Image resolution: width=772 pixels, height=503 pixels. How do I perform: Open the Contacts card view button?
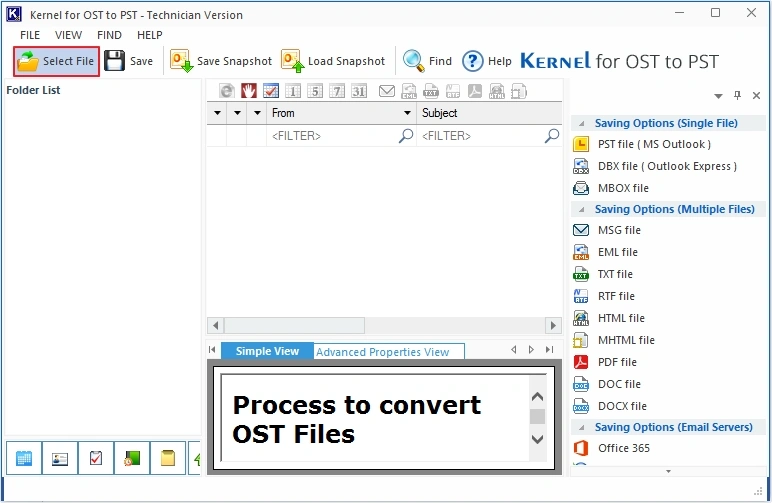tap(60, 458)
